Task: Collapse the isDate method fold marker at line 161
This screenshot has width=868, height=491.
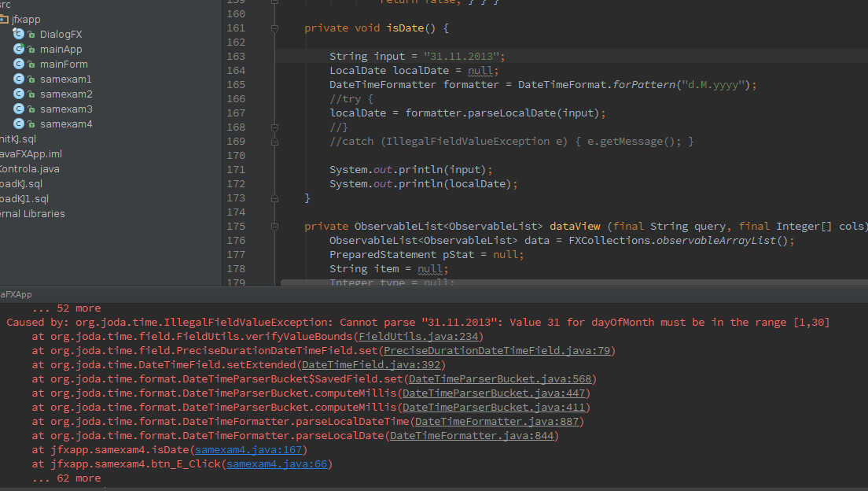Action: [274, 28]
